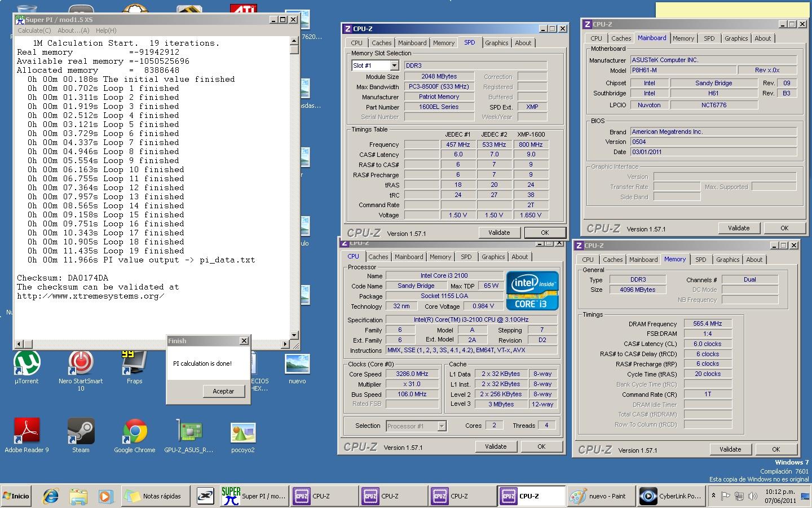812x508 pixels.
Task: Open the pocoyo2 image desktop icon
Action: pyautogui.click(x=243, y=436)
